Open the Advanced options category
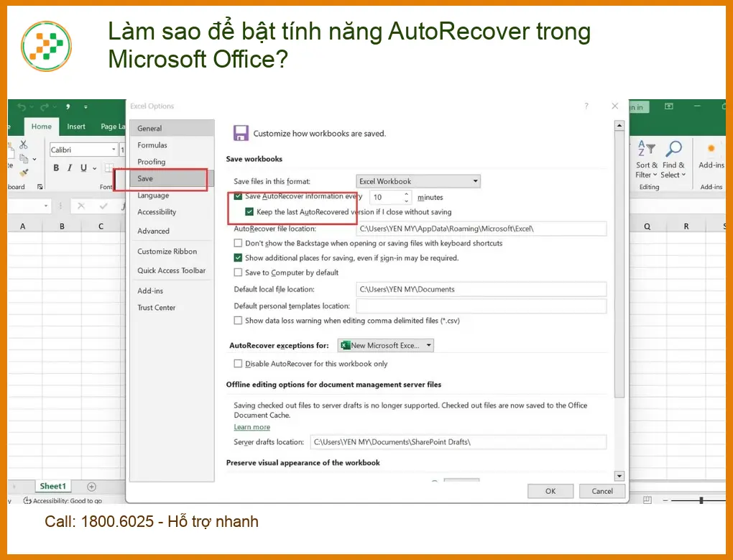The width and height of the screenshot is (733, 560). point(172,231)
